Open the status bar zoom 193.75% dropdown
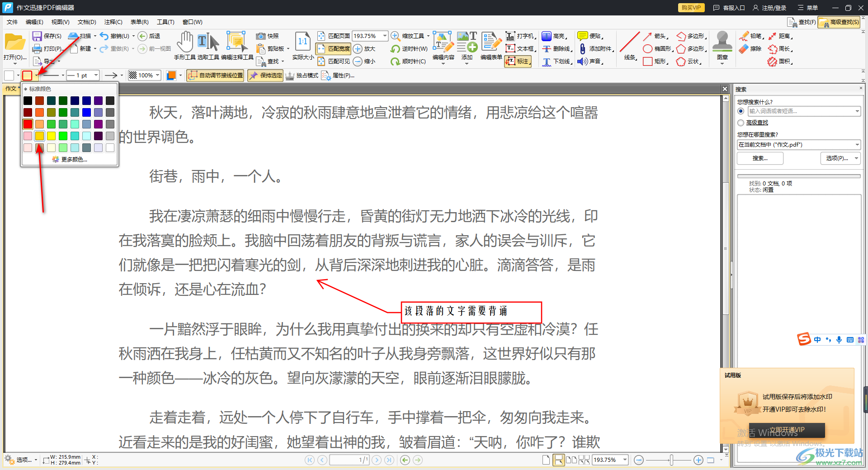Screen dimensions: 868x470 point(625,460)
